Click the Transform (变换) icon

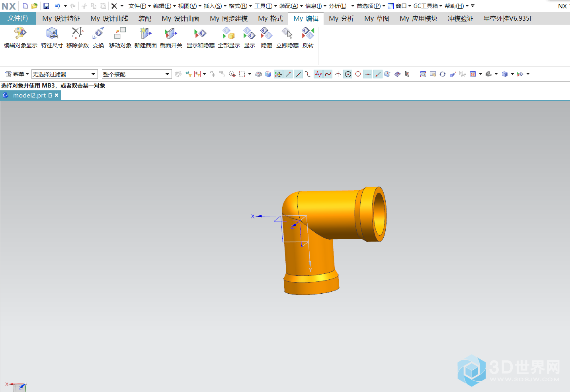(x=98, y=37)
